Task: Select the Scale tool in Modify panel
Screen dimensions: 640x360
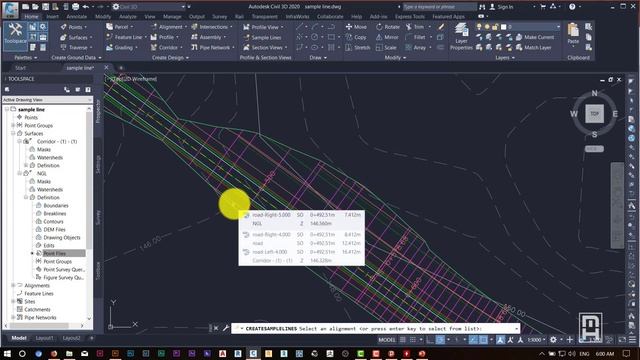Action: coord(386,47)
